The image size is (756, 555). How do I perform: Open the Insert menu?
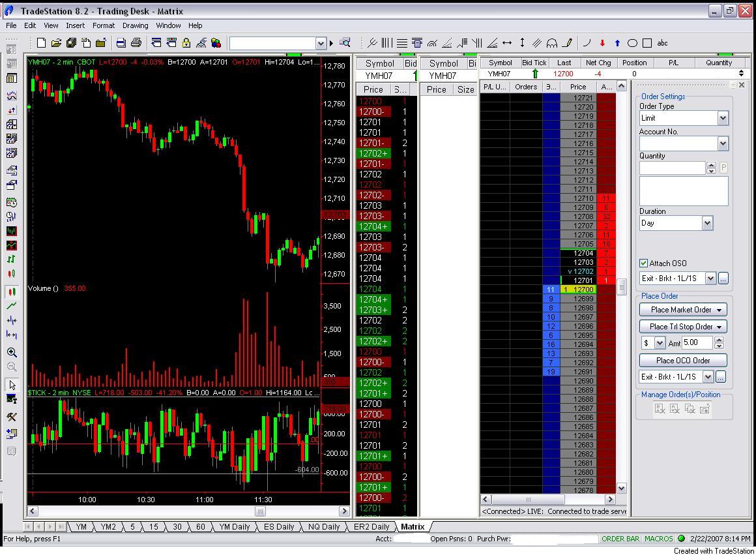(x=75, y=25)
